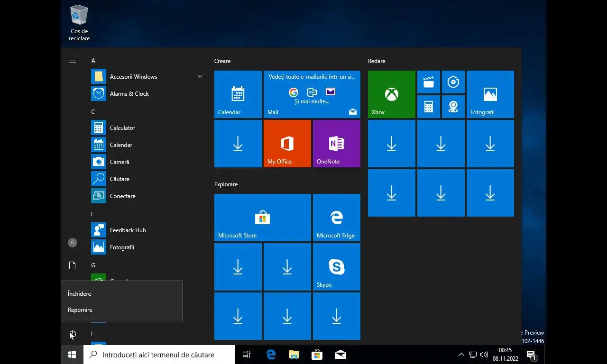Image resolution: width=607 pixels, height=364 pixels.
Task: Launch Calculator from the app list
Action: coord(147,127)
